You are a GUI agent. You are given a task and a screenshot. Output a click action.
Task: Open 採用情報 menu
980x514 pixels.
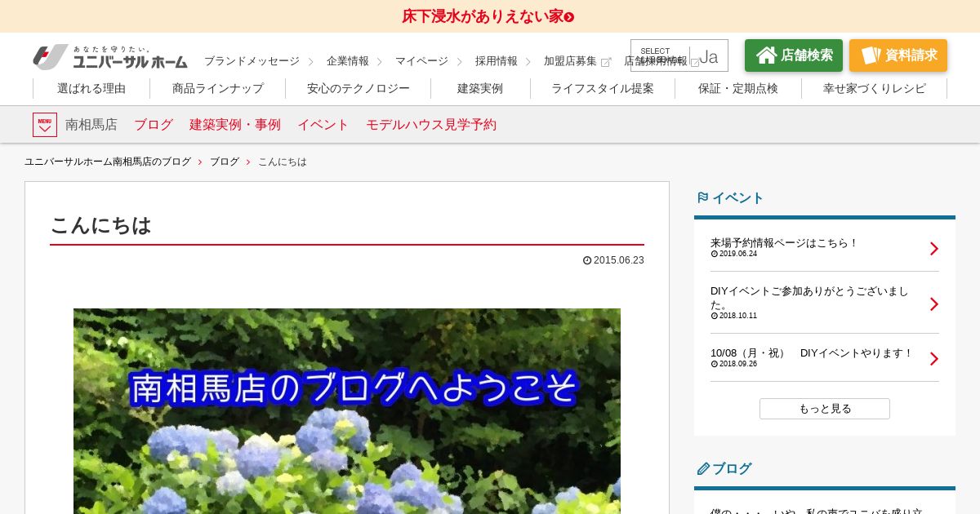click(x=497, y=61)
